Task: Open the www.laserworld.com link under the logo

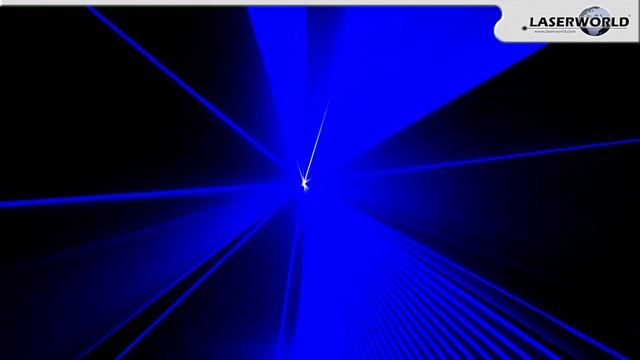Action: tap(555, 31)
